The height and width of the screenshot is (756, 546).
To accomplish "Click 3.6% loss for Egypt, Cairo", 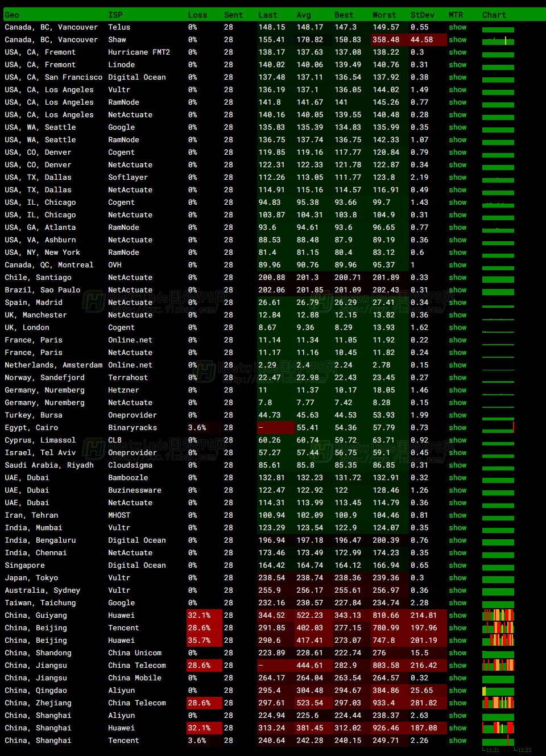I will 197,428.
